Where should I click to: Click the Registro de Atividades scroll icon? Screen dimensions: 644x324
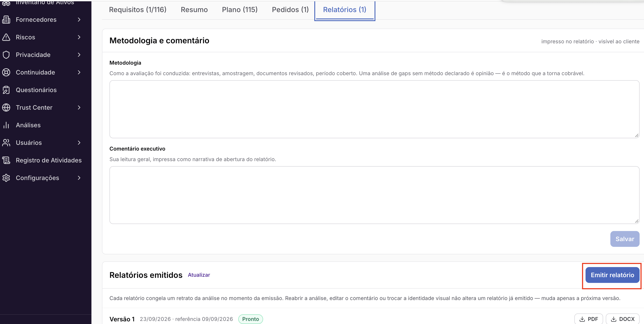coord(6,160)
